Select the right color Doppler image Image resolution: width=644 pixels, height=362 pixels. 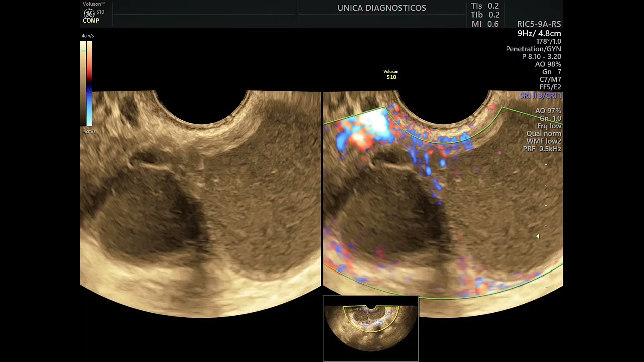coord(442,204)
